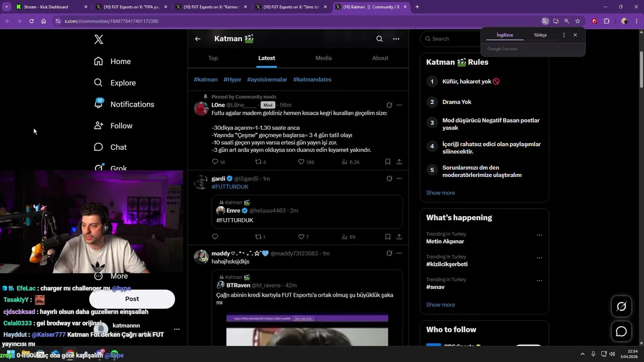644x362 pixels.
Task: Switch to the Top tab
Action: (213, 58)
